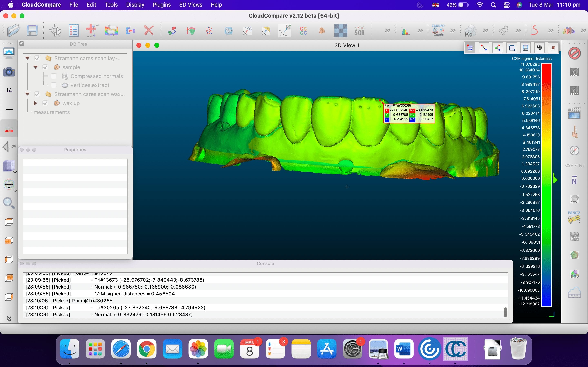
Task: Toggle checkbox for 'Compressed normals'
Action: (x=53, y=76)
